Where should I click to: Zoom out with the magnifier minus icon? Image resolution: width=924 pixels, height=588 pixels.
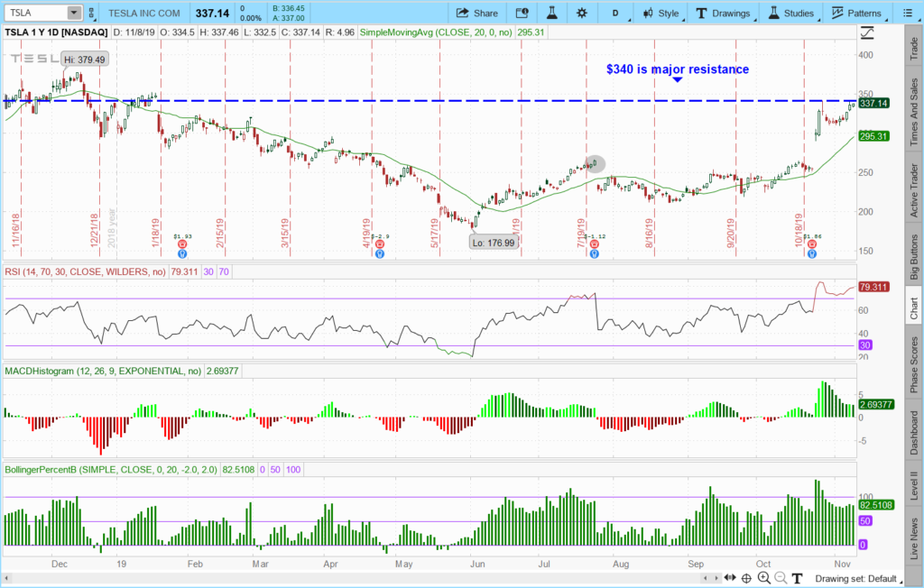click(781, 578)
